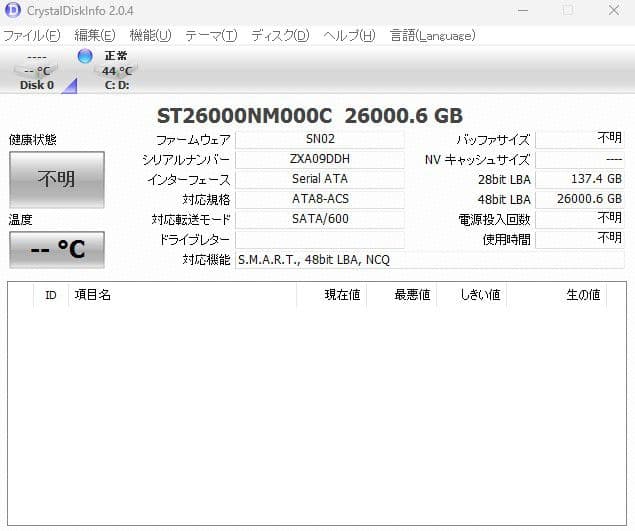Viewport: 635px width, 531px height.
Task: Minimize the CrystalDiskInfo window
Action: pyautogui.click(x=523, y=10)
